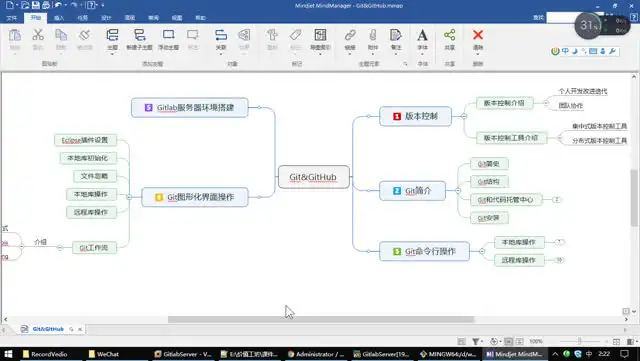Screen dimensions: 640x361
Task: Collapse the Git简介 topic subtopics circle
Action: click(458, 191)
